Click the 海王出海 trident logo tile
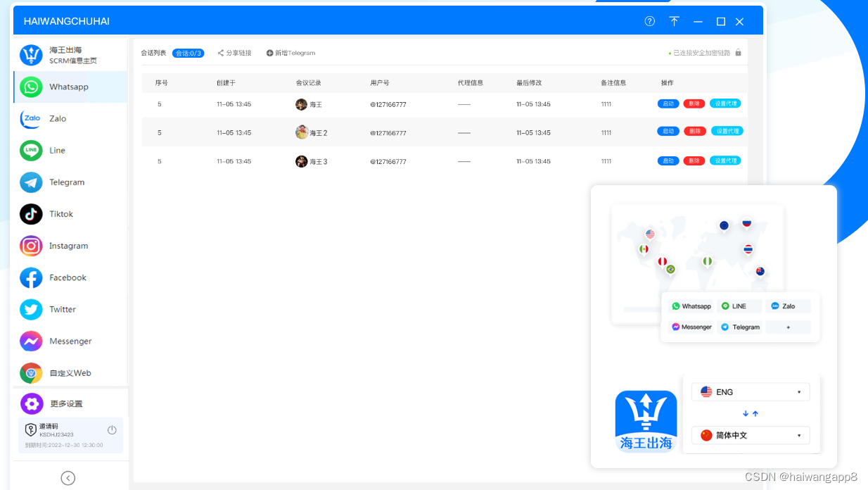The width and height of the screenshot is (868, 490). coord(646,422)
